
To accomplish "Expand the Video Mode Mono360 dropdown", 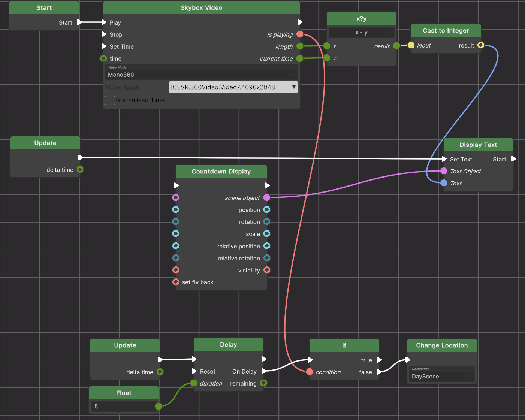I will [202, 75].
